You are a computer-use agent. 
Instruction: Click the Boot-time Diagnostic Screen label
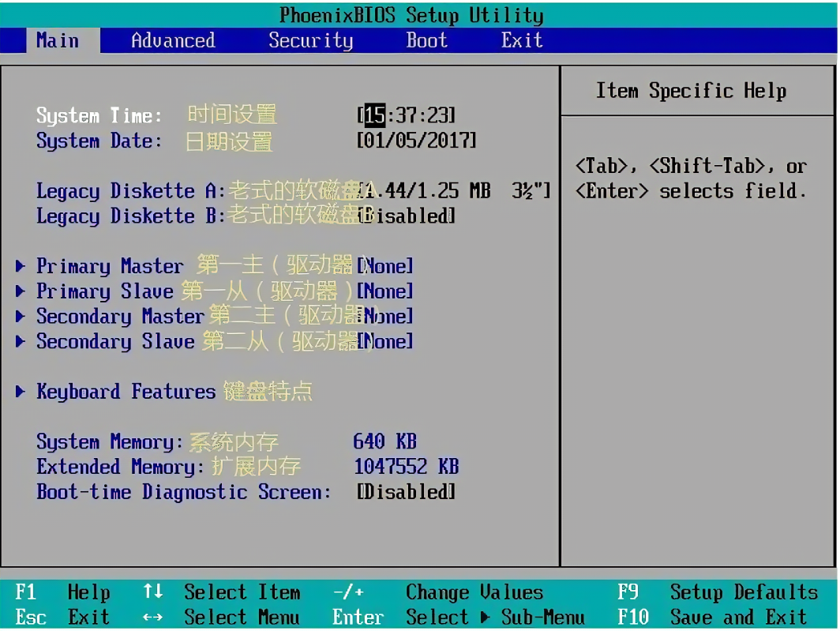click(x=183, y=492)
